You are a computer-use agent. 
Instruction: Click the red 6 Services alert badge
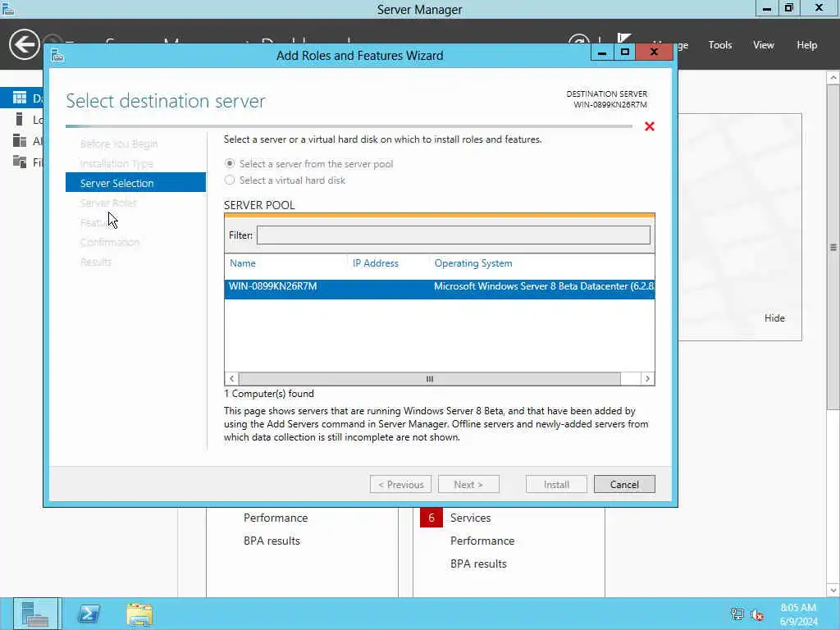pos(431,518)
